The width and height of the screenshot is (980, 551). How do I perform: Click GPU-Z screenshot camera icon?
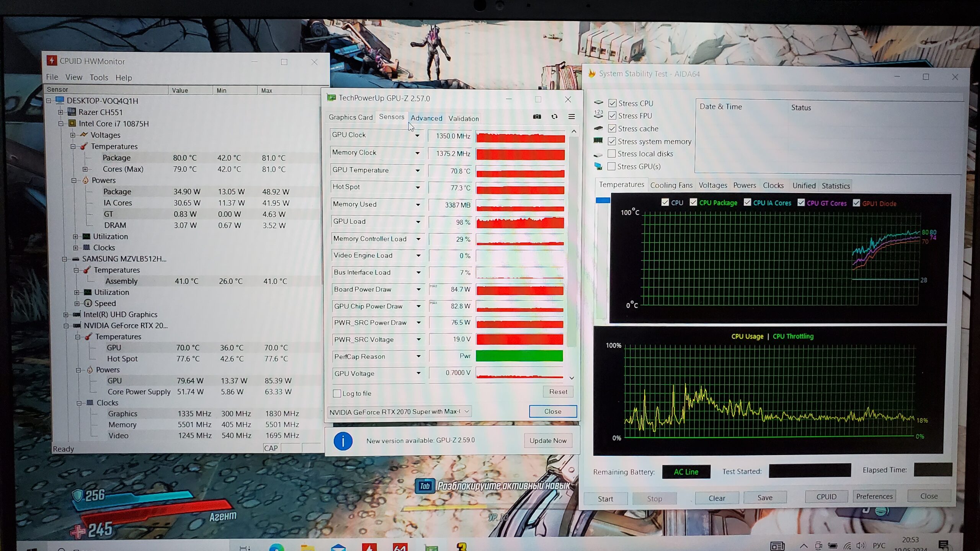coord(537,117)
